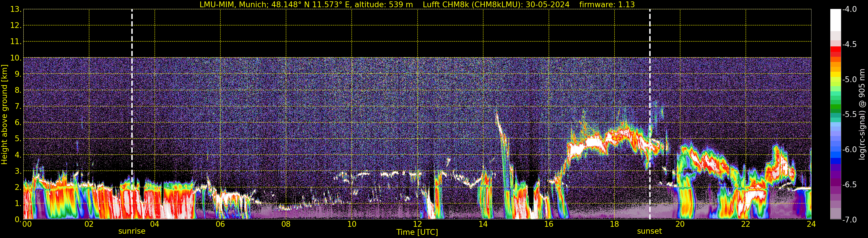This screenshot has height=238, width=868.
Task: Click the colorbar tick label -7.0
Action: coord(850,220)
